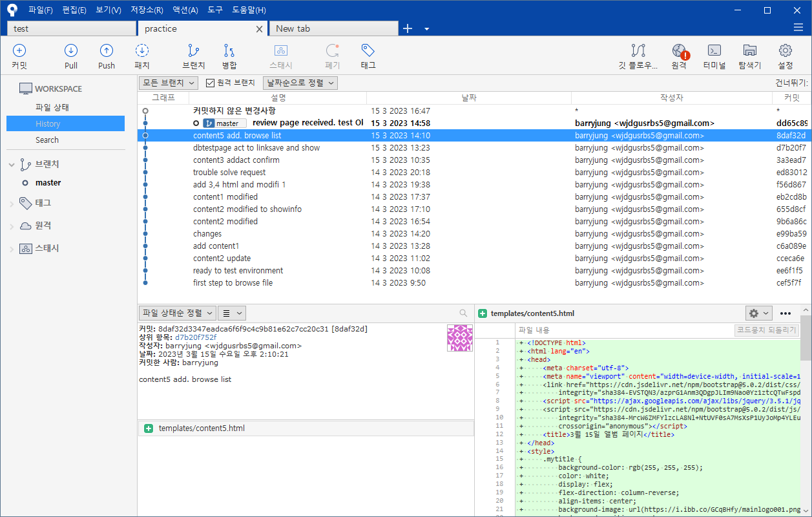Select File Status (파일 상태) in sidebar

[52, 107]
